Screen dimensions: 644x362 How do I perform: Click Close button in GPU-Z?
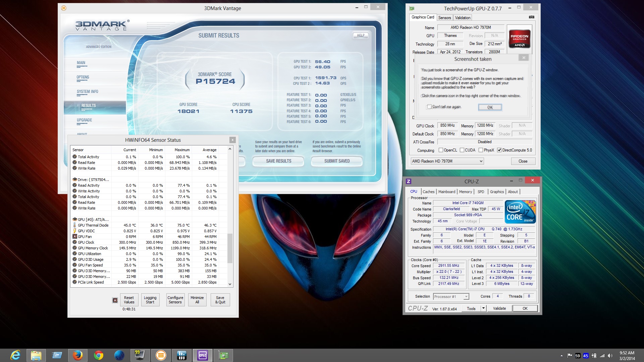click(523, 161)
